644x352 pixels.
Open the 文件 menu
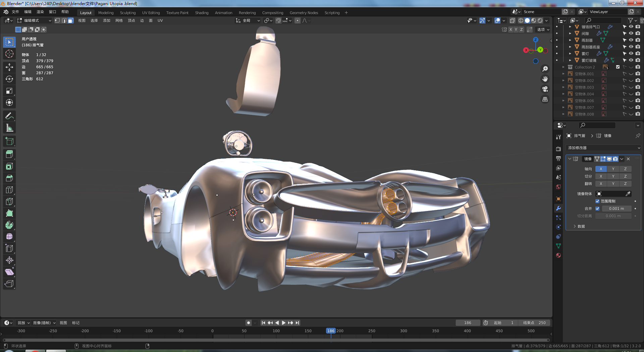[x=15, y=12]
